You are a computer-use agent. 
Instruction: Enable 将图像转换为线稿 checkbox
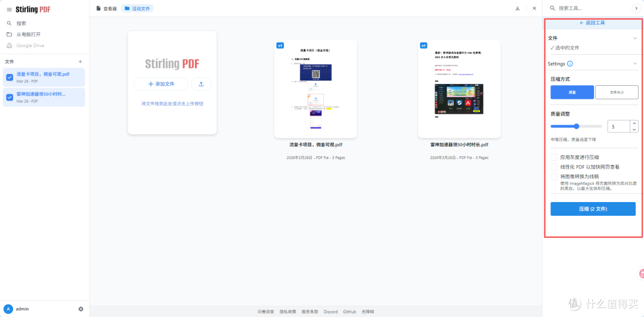[554, 176]
